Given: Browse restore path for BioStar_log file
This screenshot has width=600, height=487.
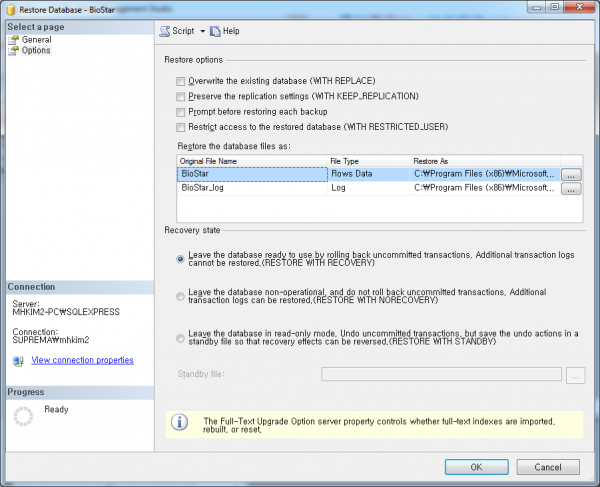Looking at the screenshot, I should 571,188.
